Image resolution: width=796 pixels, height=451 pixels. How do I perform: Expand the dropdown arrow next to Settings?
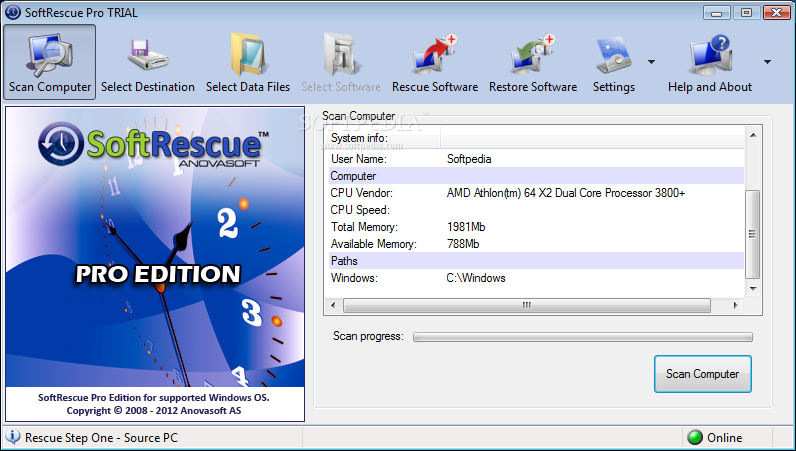pyautogui.click(x=651, y=62)
